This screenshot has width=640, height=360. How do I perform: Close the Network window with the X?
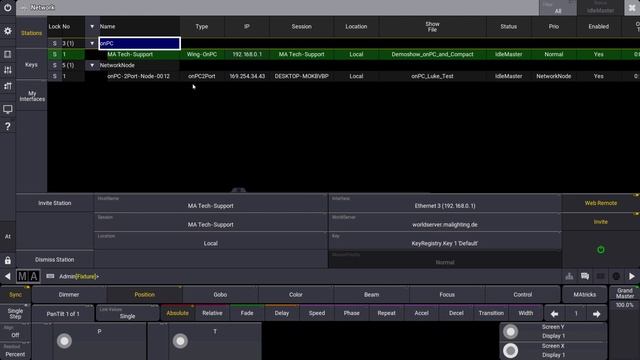point(632,8)
